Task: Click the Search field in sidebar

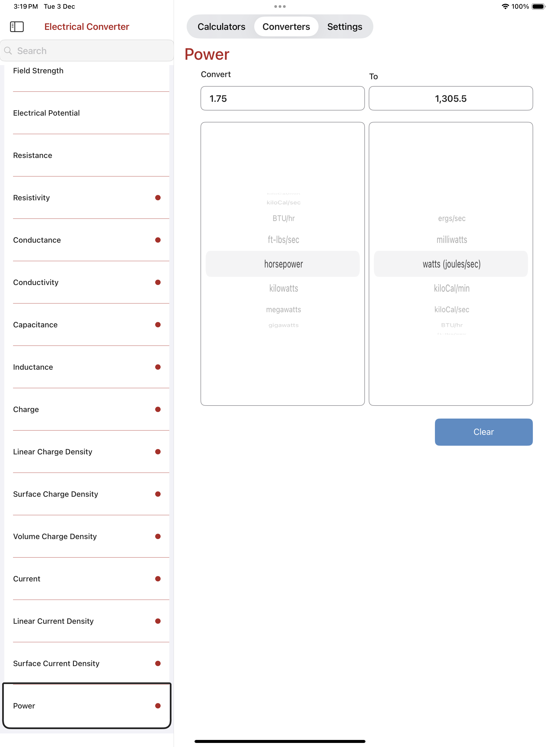Action: [x=87, y=51]
